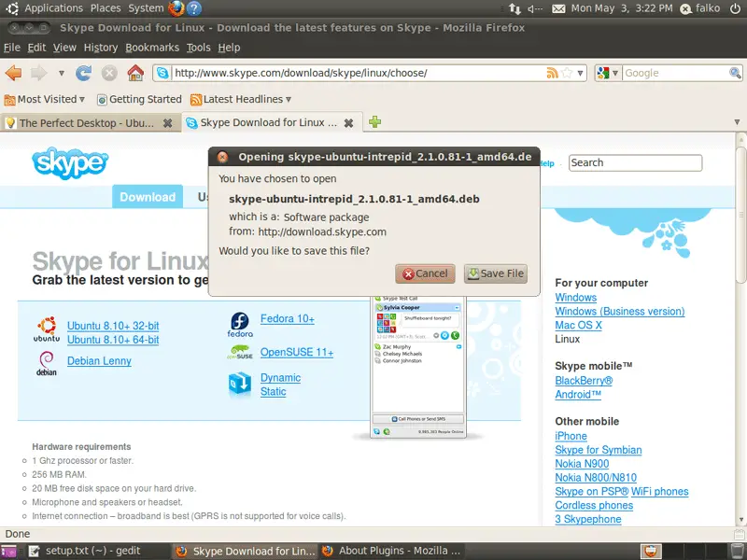Click the Fedora logo icon
Screen dimensions: 747x560
[x=240, y=325]
